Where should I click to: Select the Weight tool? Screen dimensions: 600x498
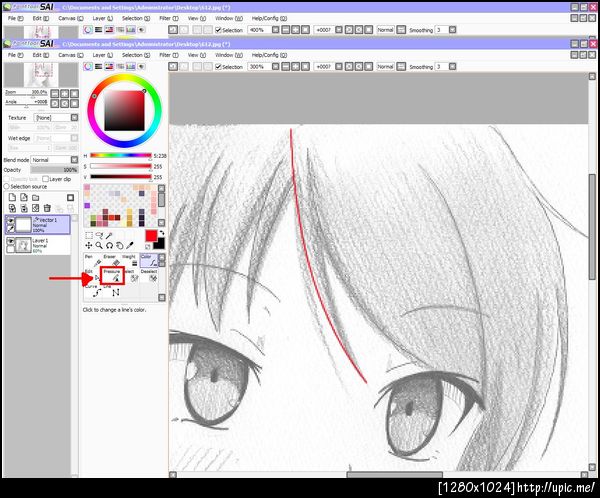pyautogui.click(x=130, y=260)
